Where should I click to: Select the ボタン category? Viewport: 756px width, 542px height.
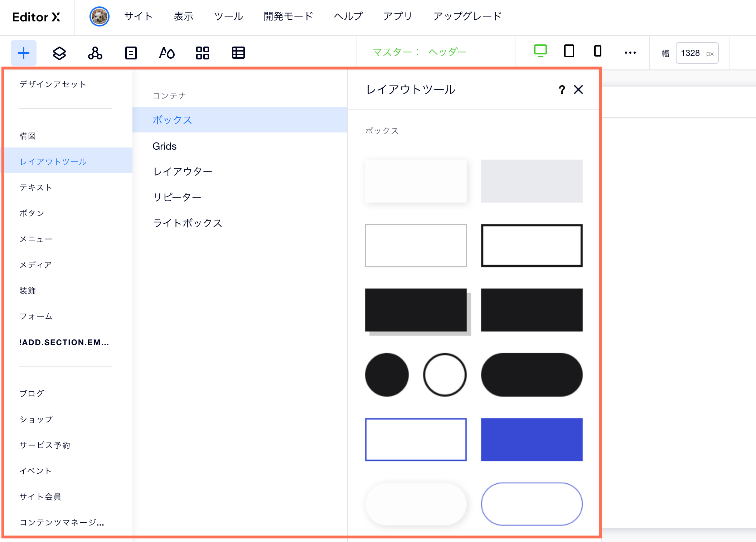pyautogui.click(x=32, y=213)
